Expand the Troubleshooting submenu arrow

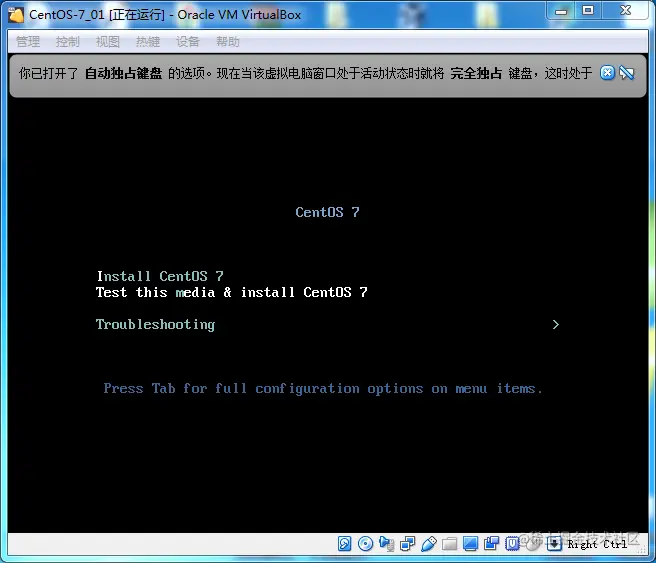[556, 325]
